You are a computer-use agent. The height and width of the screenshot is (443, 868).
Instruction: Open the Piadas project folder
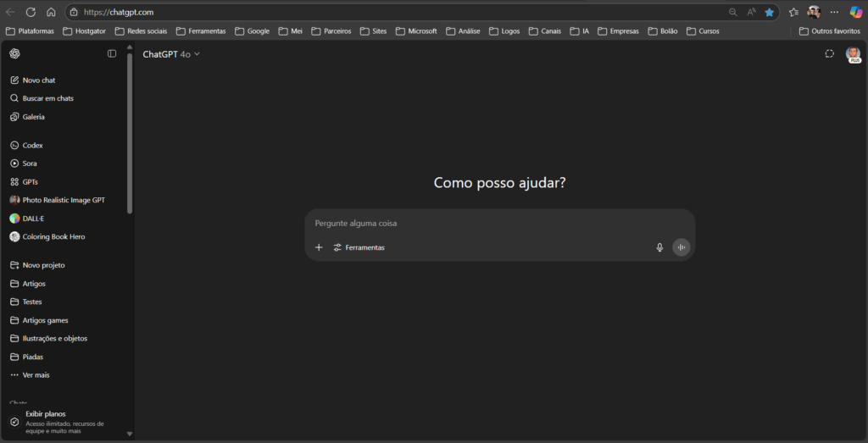pos(26,357)
